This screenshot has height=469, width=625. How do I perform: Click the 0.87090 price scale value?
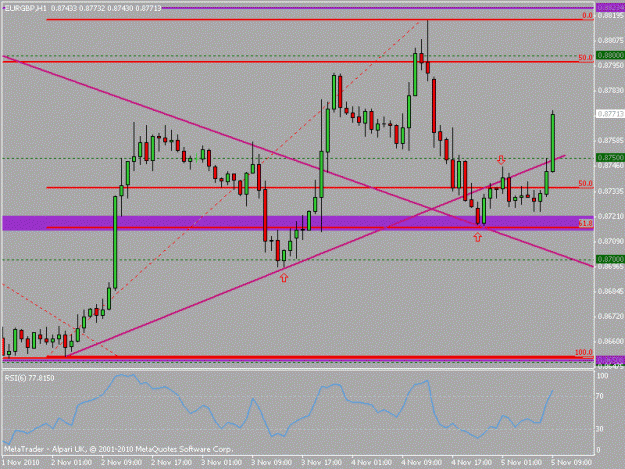[611, 241]
